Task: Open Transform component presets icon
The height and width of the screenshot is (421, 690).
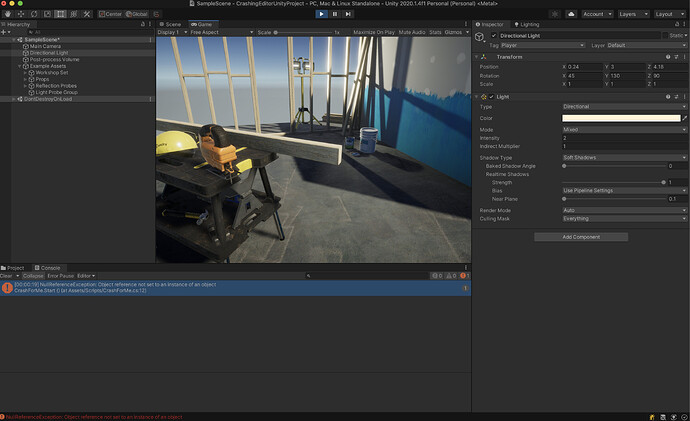Action: pyautogui.click(x=676, y=57)
